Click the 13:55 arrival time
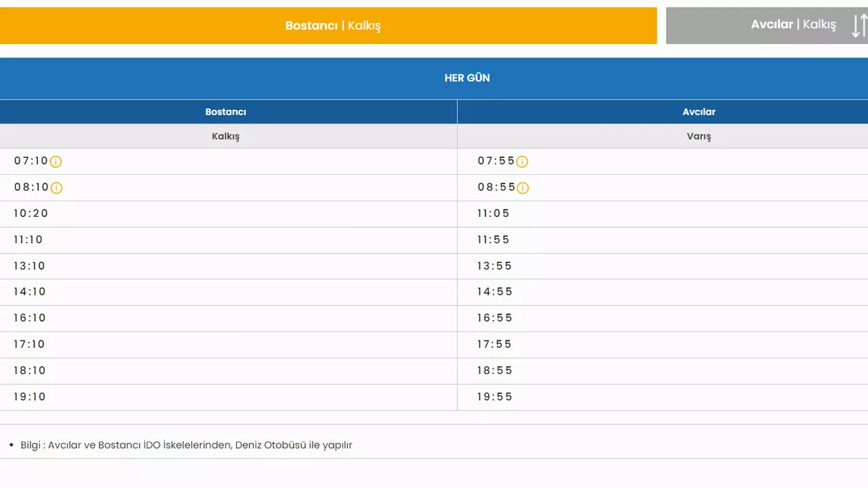 click(x=494, y=266)
